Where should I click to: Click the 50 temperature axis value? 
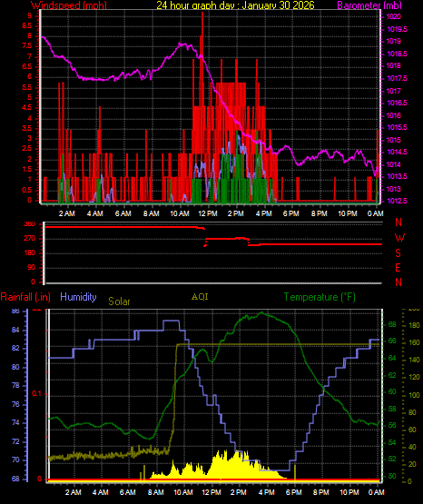pyautogui.click(x=392, y=476)
